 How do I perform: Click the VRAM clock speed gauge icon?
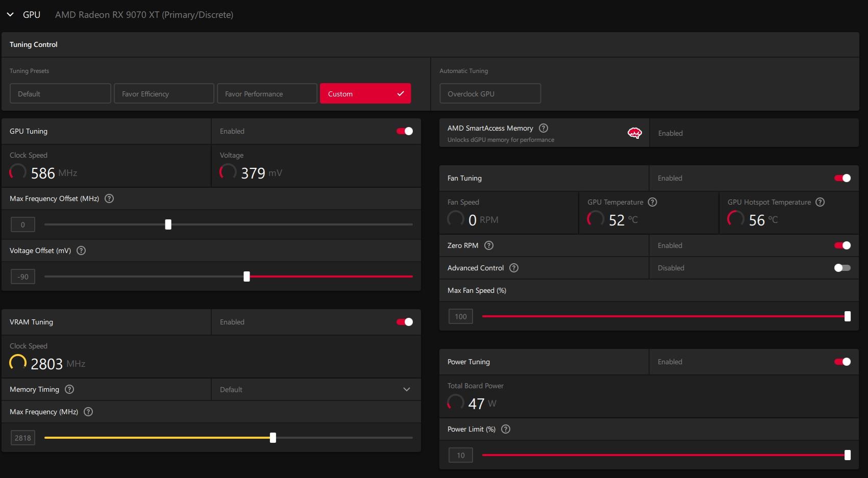18,363
